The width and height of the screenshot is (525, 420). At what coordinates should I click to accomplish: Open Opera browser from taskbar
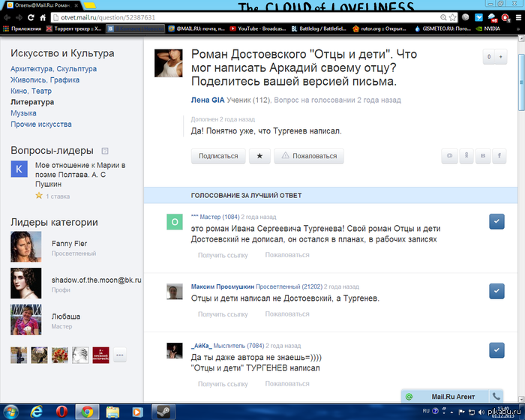pos(61,412)
